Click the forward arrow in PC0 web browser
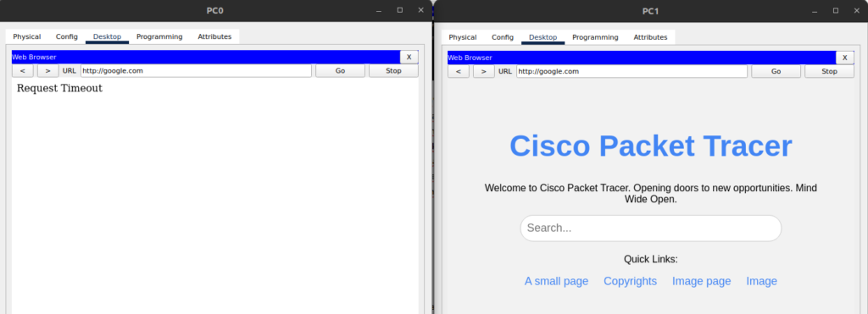The height and width of the screenshot is (314, 868). pos(48,71)
